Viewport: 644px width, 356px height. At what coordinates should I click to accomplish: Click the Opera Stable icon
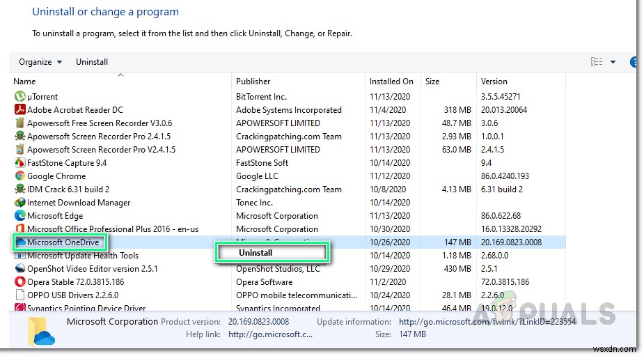coord(19,282)
